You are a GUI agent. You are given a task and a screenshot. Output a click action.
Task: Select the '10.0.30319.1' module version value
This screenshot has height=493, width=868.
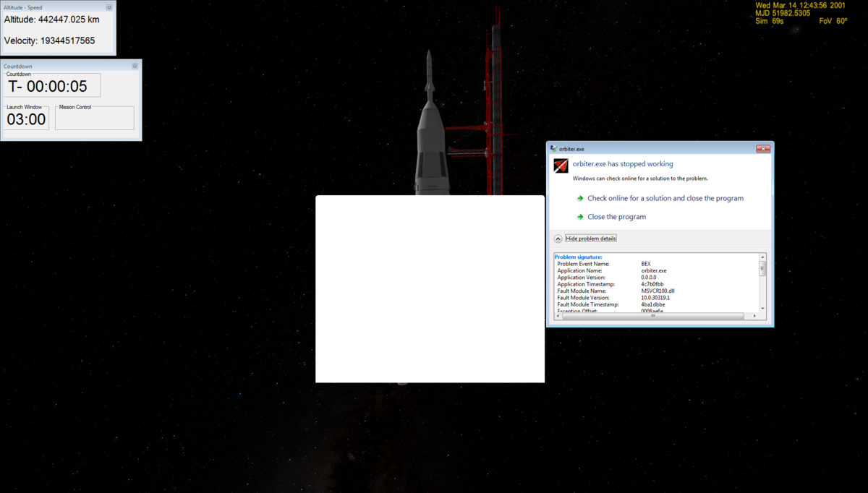[x=655, y=298]
